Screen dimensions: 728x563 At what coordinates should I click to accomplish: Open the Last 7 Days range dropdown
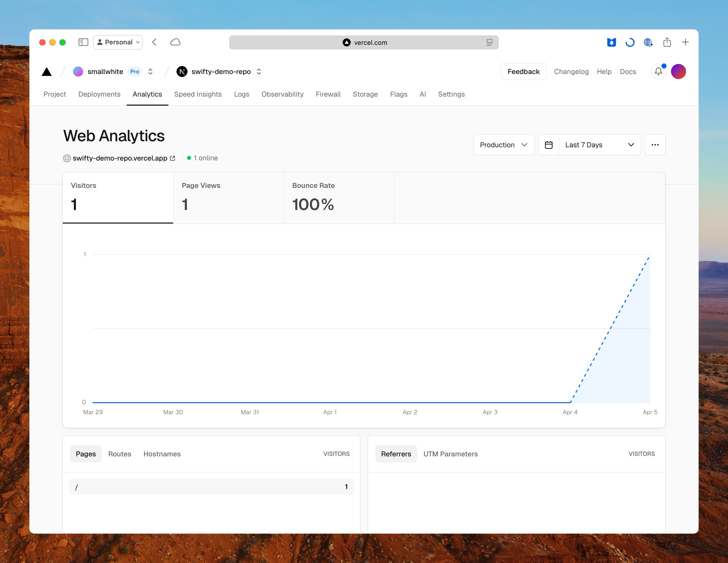[600, 145]
